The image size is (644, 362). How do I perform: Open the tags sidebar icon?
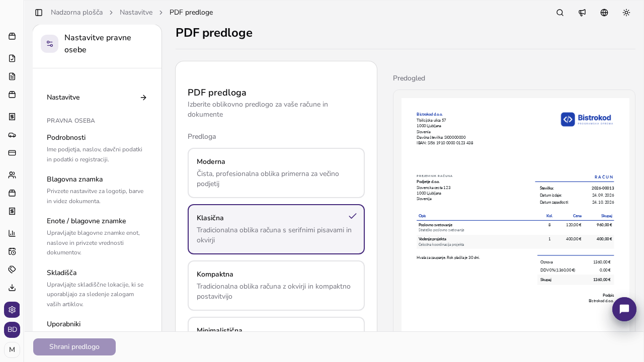(12, 269)
